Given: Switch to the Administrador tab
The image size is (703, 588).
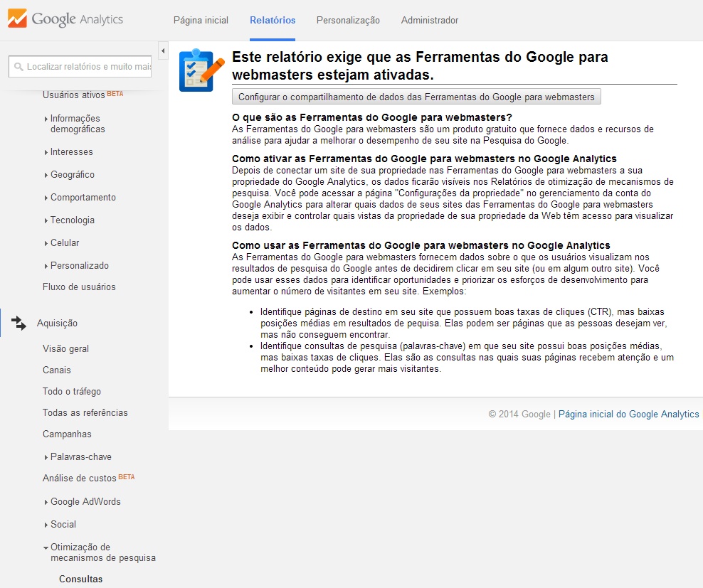Looking at the screenshot, I should pos(430,21).
